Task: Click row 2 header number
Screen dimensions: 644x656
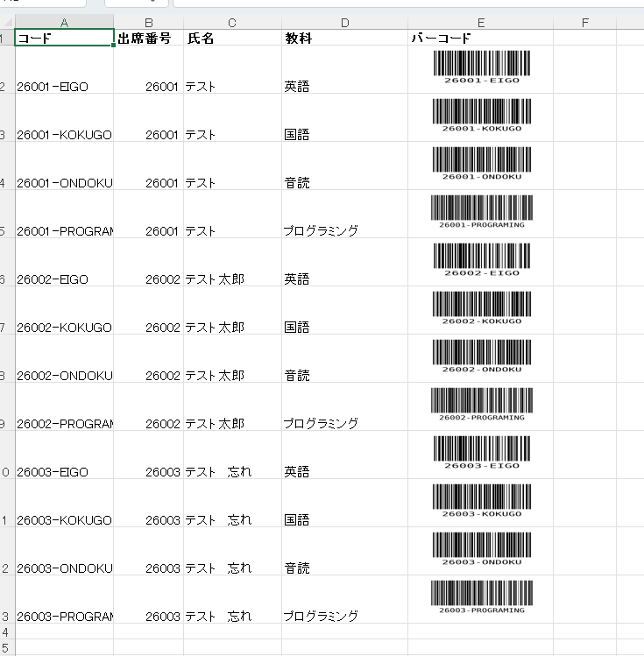Action: pyautogui.click(x=4, y=86)
